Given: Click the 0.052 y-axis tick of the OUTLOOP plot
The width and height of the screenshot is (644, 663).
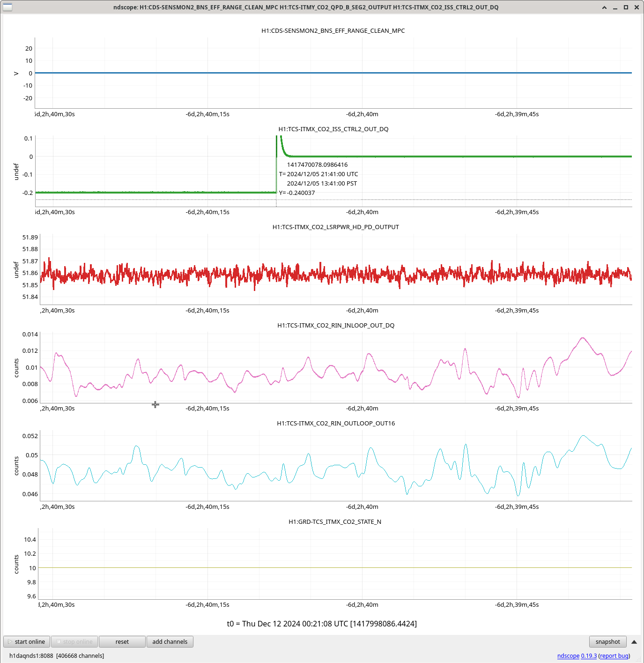Looking at the screenshot, I should (x=30, y=436).
